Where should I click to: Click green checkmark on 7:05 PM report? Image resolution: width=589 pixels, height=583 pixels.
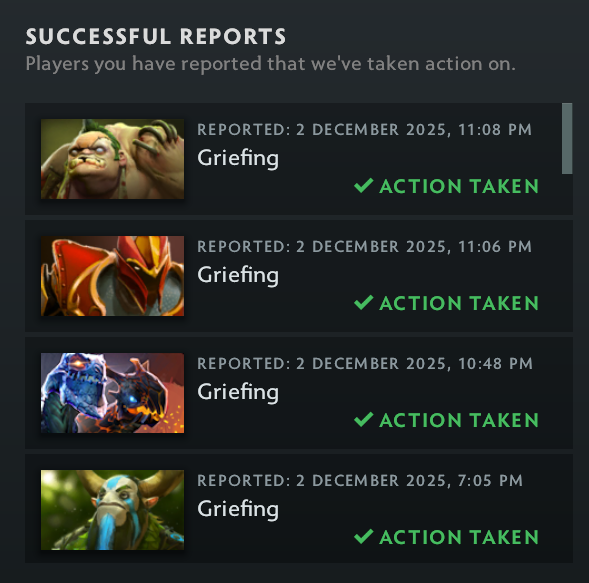364,536
